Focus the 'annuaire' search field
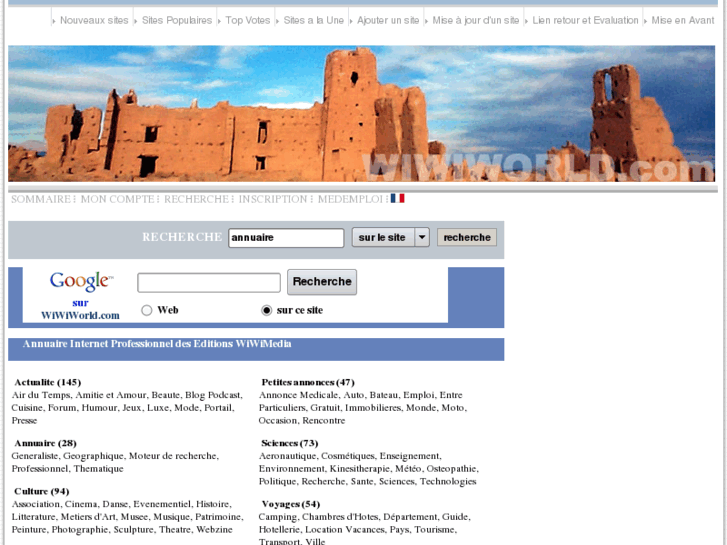Screen dimensions: 727x545 286,237
